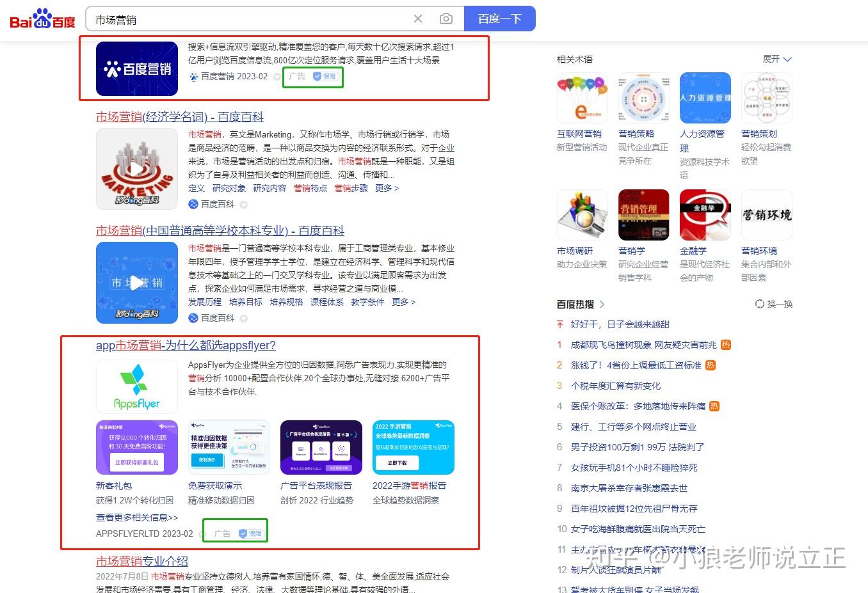This screenshot has width=868, height=593.
Task: Open the 定义 sub-link
Action: (197, 188)
